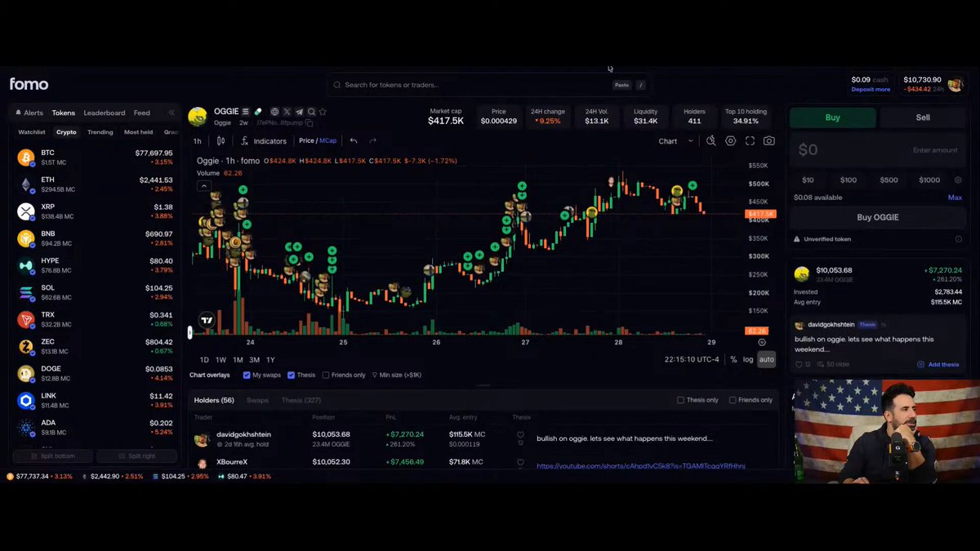Toggle the auto scale button
This screenshot has width=980, height=551.
[766, 359]
